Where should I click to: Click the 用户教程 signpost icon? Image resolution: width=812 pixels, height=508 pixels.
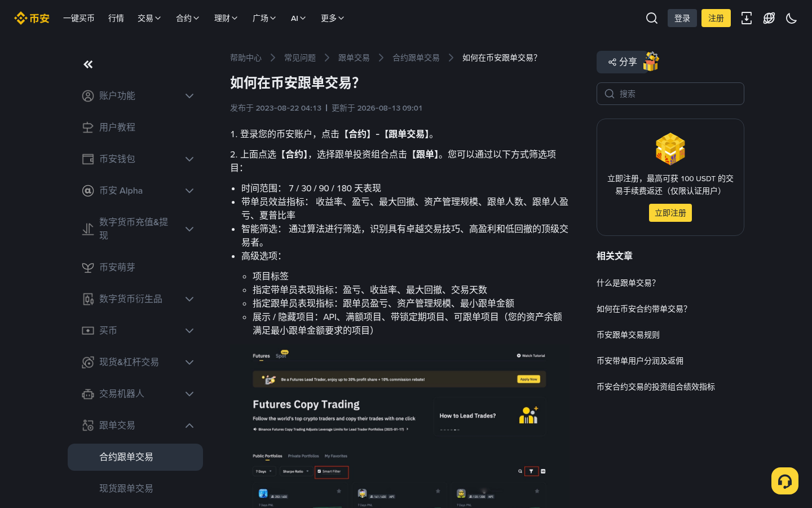click(x=88, y=128)
